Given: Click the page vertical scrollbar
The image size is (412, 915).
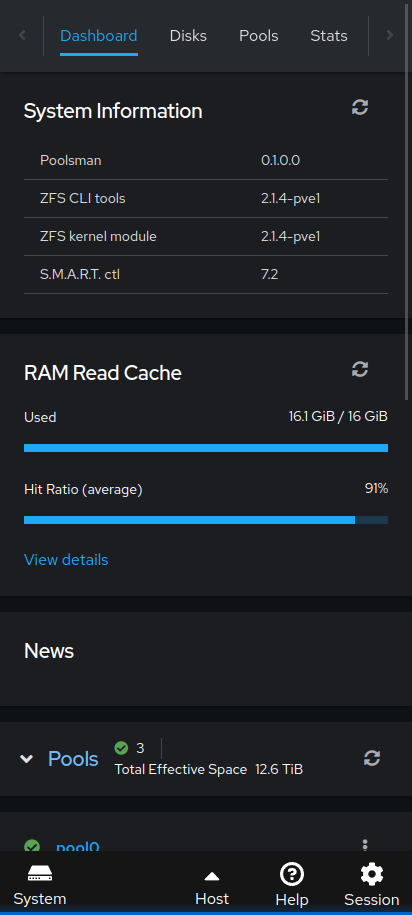Looking at the screenshot, I should pyautogui.click(x=407, y=201).
